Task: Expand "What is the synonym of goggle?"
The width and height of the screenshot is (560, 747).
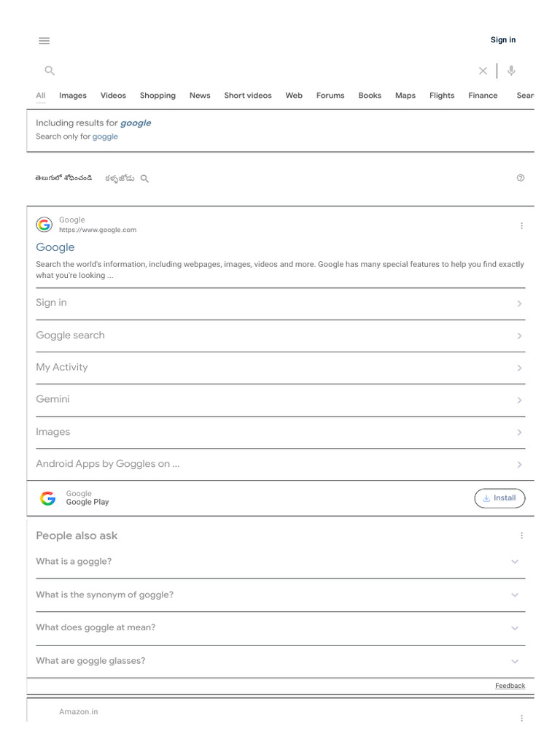Action: tap(281, 595)
